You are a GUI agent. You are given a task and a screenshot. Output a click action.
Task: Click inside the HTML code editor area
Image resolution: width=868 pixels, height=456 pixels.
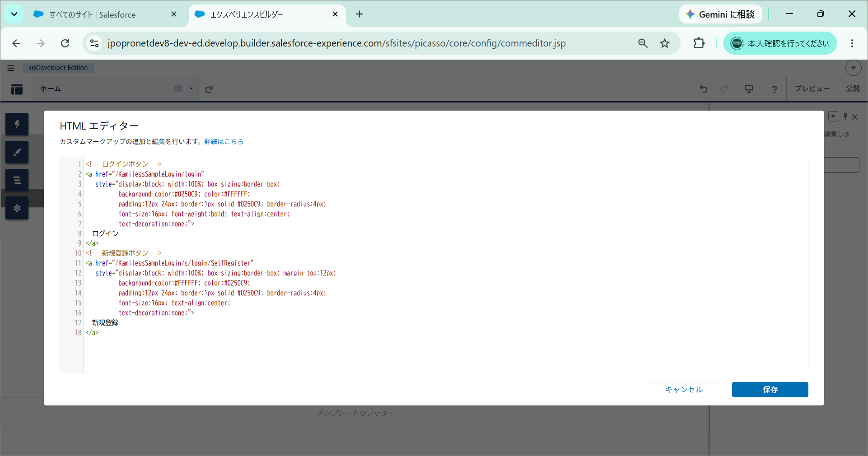[x=445, y=265]
